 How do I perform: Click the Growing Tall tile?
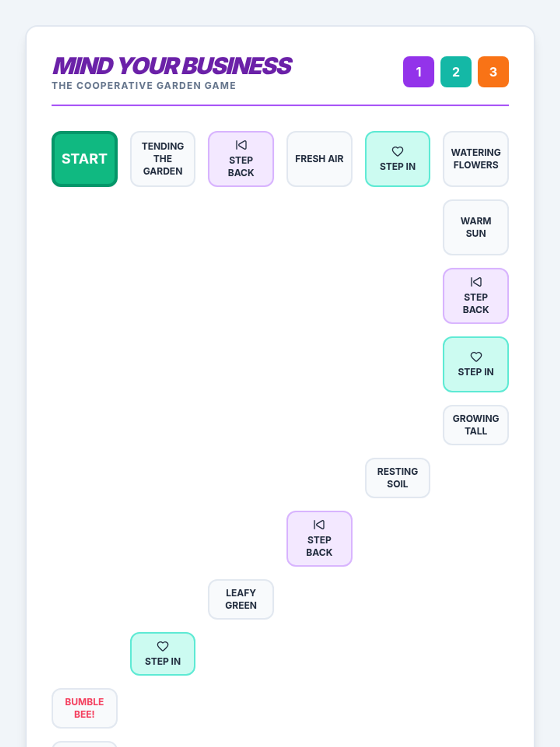click(476, 425)
